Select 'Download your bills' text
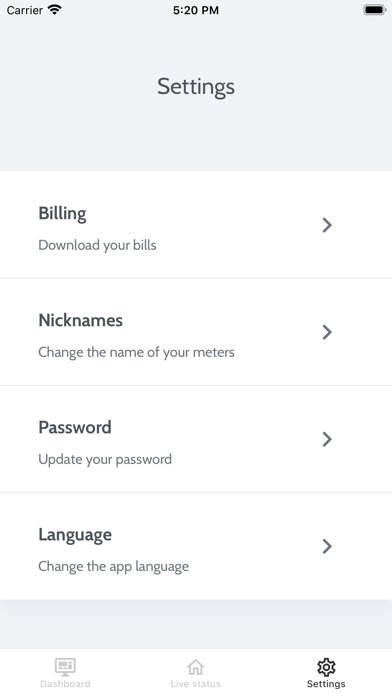The height and width of the screenshot is (696, 392). click(97, 245)
